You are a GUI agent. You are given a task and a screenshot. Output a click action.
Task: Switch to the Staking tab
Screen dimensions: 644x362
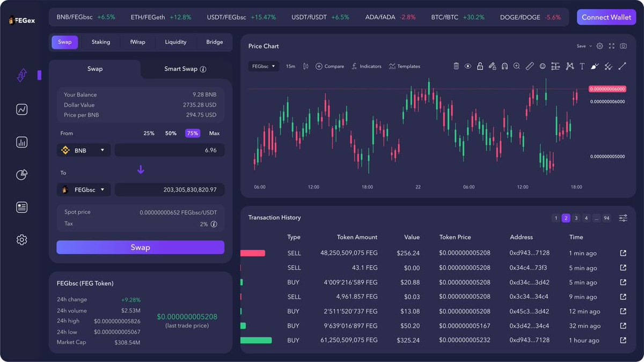(x=100, y=41)
